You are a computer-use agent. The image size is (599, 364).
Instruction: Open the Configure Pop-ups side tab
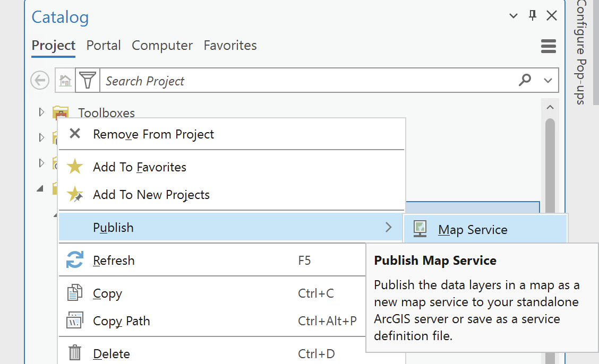tap(581, 53)
